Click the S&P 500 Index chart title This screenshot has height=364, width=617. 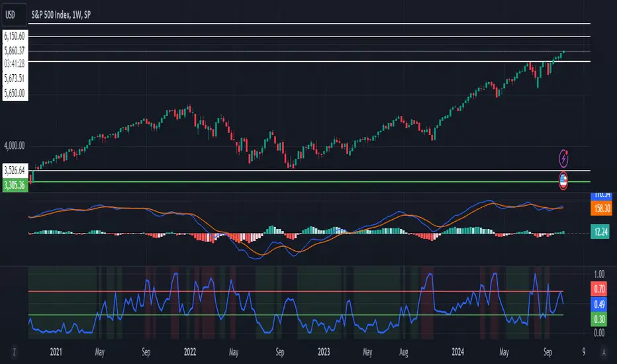click(x=61, y=15)
